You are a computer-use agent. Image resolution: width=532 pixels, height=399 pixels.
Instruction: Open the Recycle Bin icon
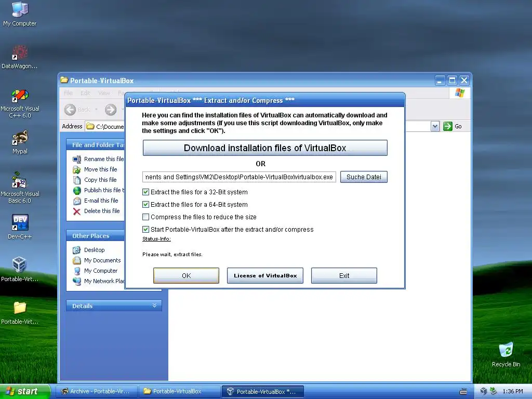pos(506,354)
